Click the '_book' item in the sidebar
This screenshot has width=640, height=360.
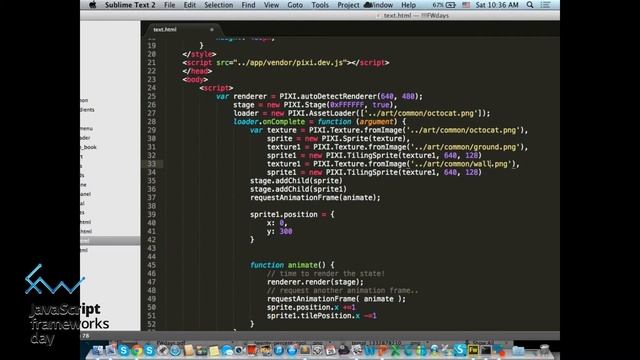89,147
